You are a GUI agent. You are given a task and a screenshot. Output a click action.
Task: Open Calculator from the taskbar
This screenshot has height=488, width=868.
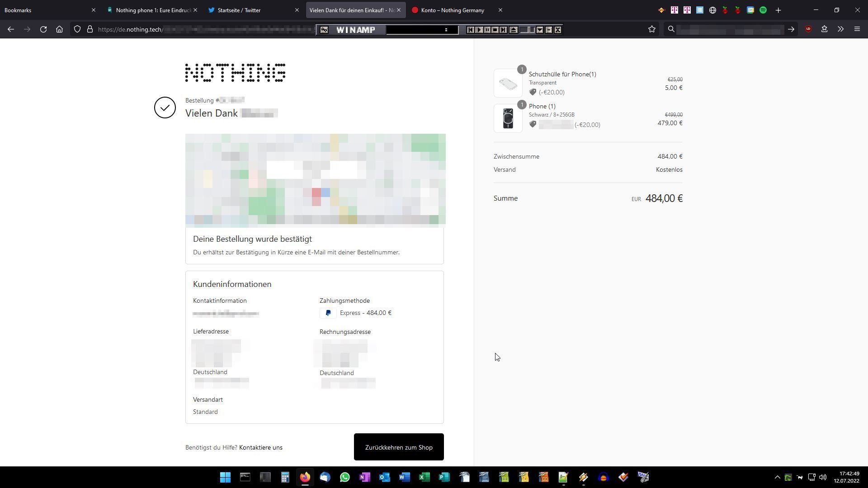coord(285,477)
